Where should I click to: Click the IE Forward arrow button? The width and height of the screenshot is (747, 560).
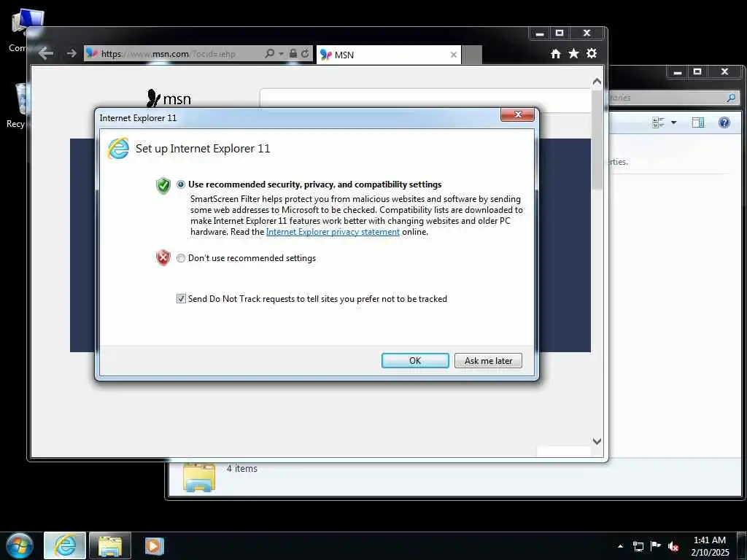pyautogui.click(x=71, y=53)
